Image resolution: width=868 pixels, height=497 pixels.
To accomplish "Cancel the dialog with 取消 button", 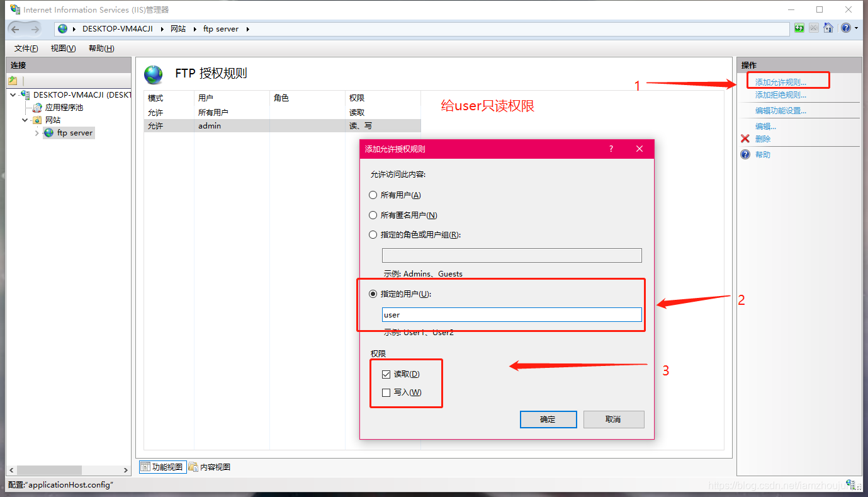I will 614,420.
